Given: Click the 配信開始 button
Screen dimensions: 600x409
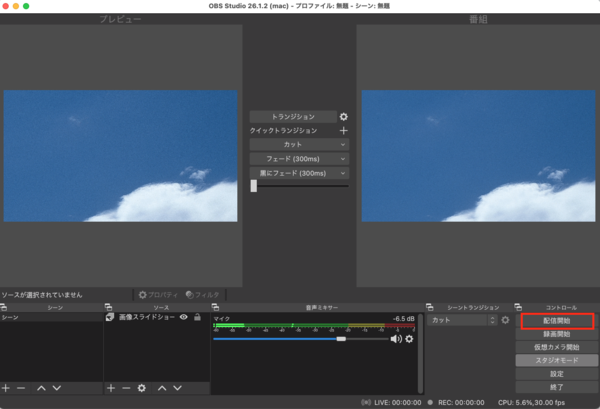Looking at the screenshot, I should pos(559,321).
